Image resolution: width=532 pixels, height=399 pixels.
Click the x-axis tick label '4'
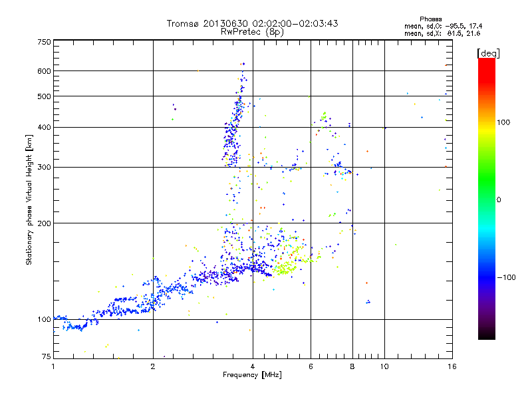(253, 366)
